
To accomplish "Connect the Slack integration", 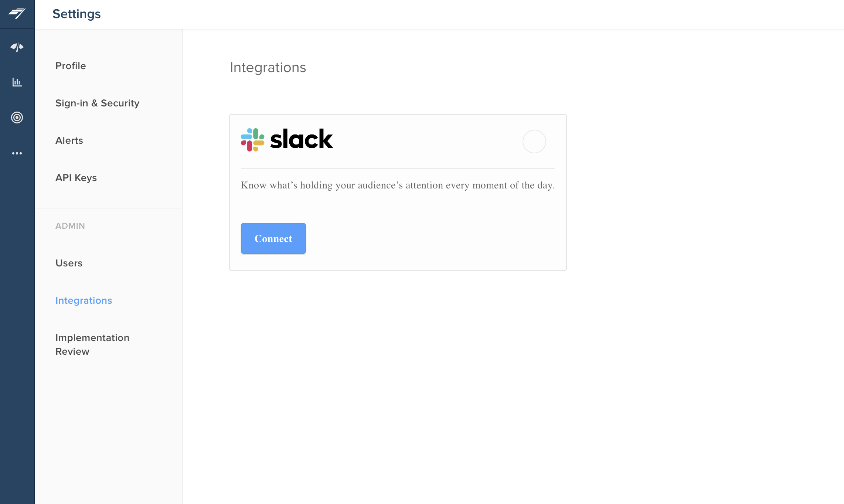I will click(x=273, y=238).
